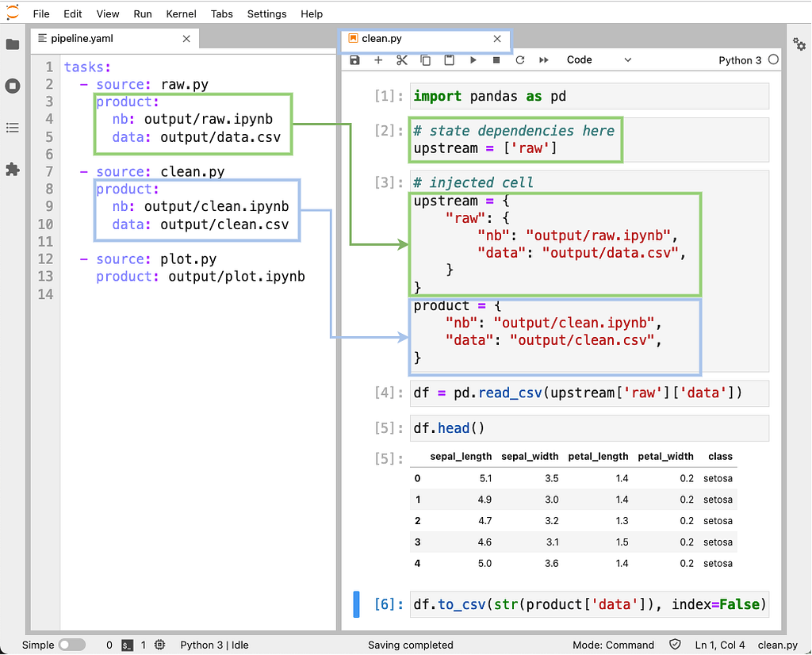Click Saving completed status message
This screenshot has width=812, height=655.
(x=411, y=645)
